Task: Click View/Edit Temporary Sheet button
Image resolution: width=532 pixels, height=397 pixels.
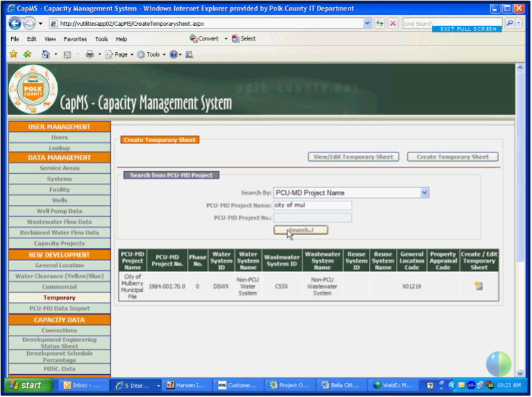Action: [x=353, y=157]
